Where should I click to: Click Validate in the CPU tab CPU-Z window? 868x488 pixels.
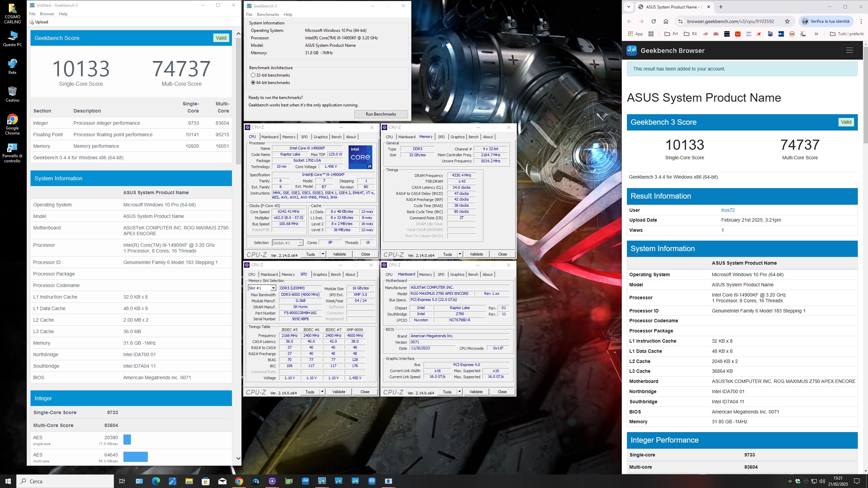coord(339,254)
